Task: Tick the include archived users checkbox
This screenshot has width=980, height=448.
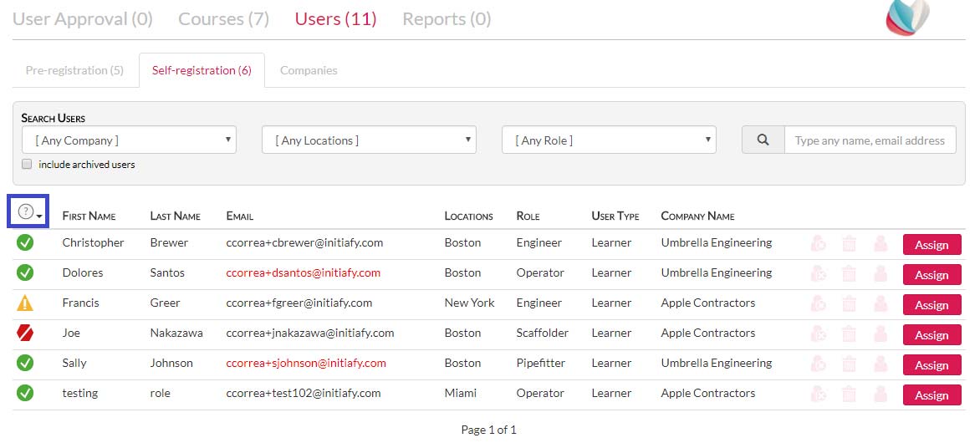Action: [27, 165]
